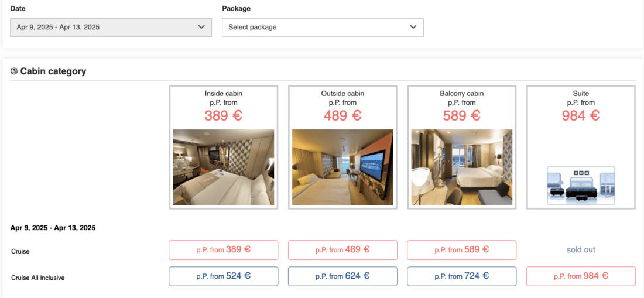Click the Suite 984 € header price
Screen dimensions: 644x298
[581, 115]
